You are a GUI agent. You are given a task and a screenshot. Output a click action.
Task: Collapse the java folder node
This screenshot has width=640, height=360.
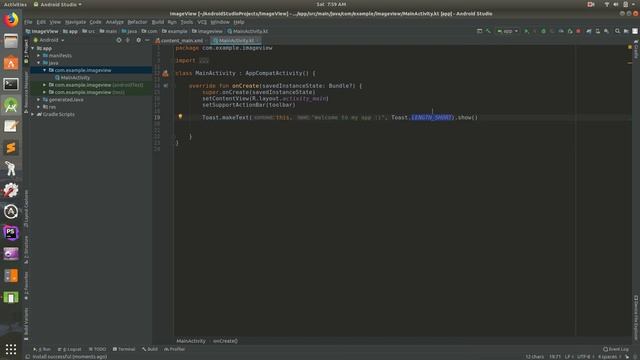click(x=39, y=63)
